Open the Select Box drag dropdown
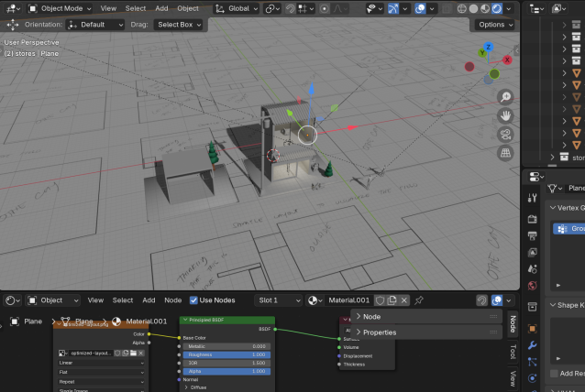The height and width of the screenshot is (392, 585). (x=178, y=25)
